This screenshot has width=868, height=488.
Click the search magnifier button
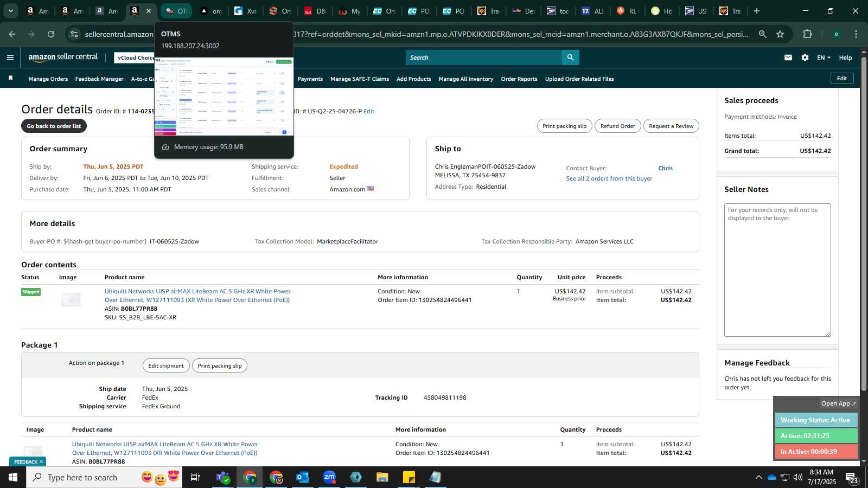coord(570,57)
